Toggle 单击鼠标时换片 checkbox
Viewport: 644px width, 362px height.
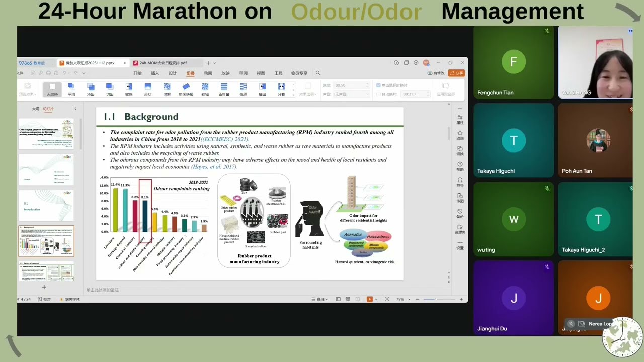378,85
